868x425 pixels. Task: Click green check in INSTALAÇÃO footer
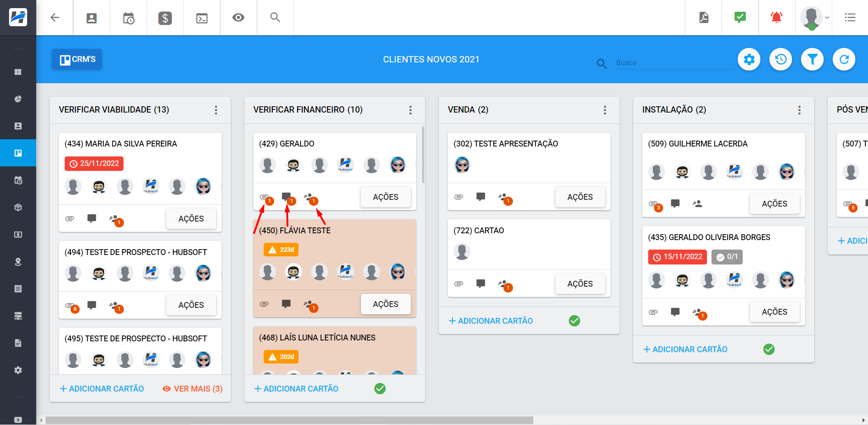click(x=769, y=349)
